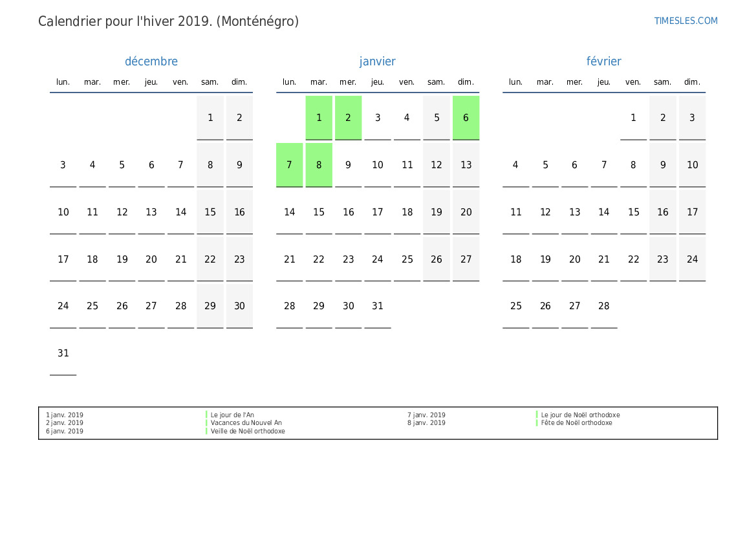Select green-highlighted January 2 cell
The image size is (756, 535).
coord(348,118)
